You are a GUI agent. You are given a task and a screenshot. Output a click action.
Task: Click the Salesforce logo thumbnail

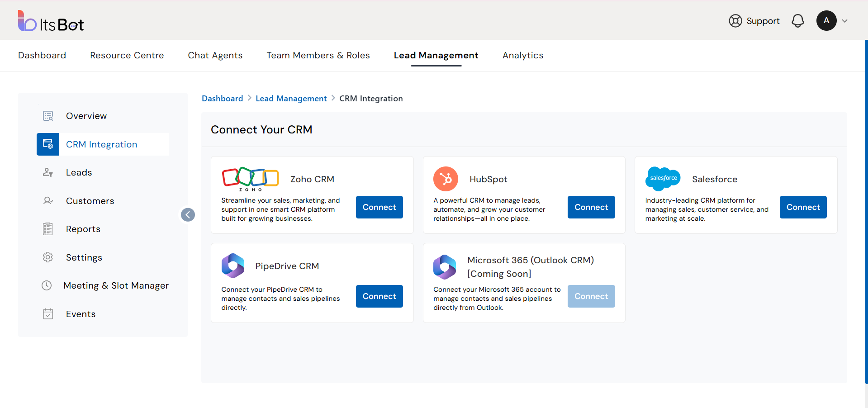(x=663, y=179)
